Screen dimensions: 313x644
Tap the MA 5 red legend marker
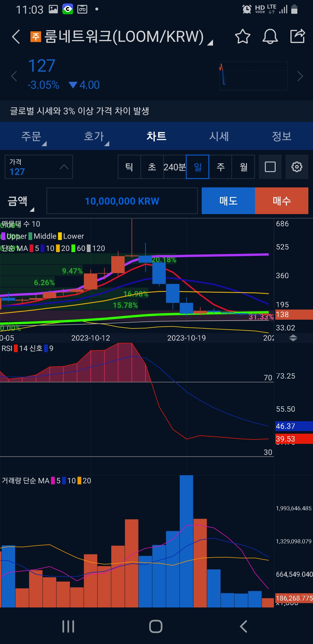32,248
